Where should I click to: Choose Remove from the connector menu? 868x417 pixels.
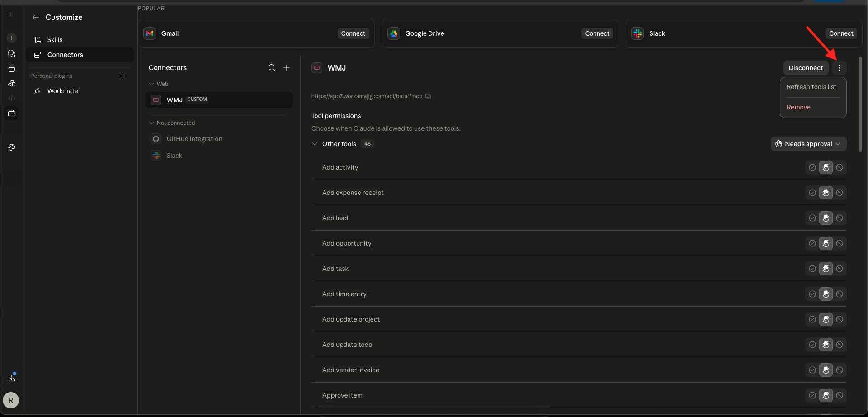point(798,107)
